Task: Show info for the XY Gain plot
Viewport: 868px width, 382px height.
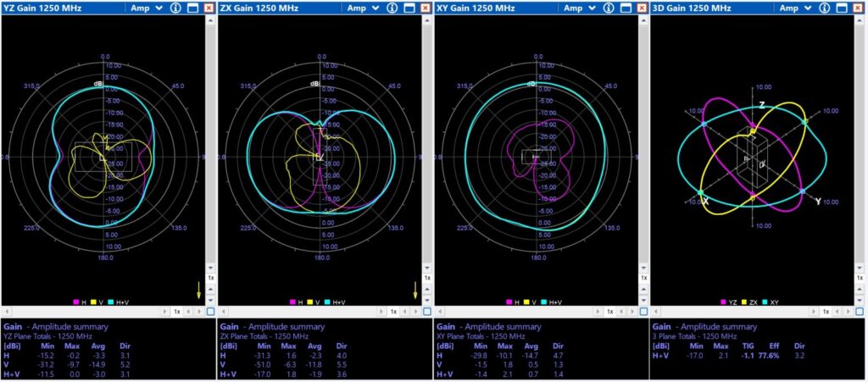Action: click(x=609, y=8)
